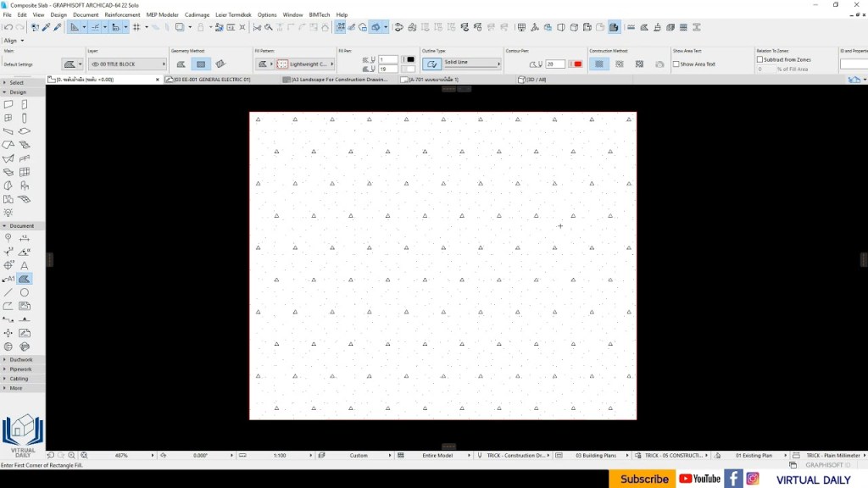868x488 pixels.
Task: Select the polygon geometry method
Action: [183, 63]
